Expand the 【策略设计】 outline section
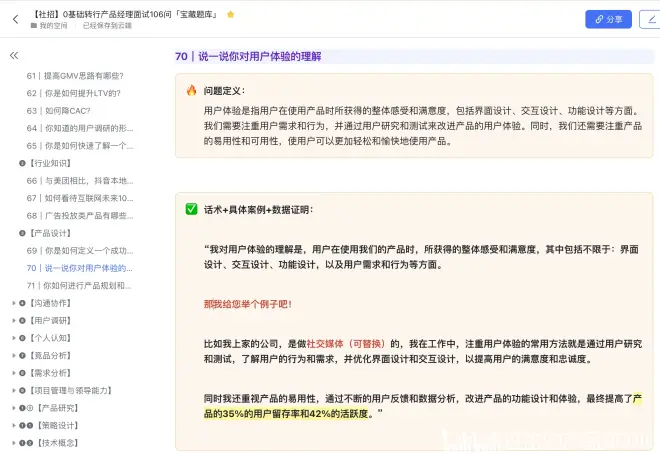The width and height of the screenshot is (660, 454). (12, 425)
